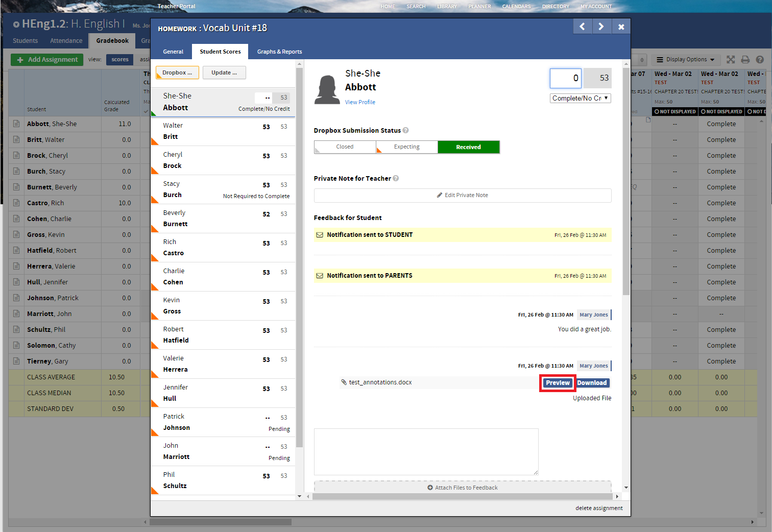
Task: Click the View Profile link
Action: [x=360, y=102]
